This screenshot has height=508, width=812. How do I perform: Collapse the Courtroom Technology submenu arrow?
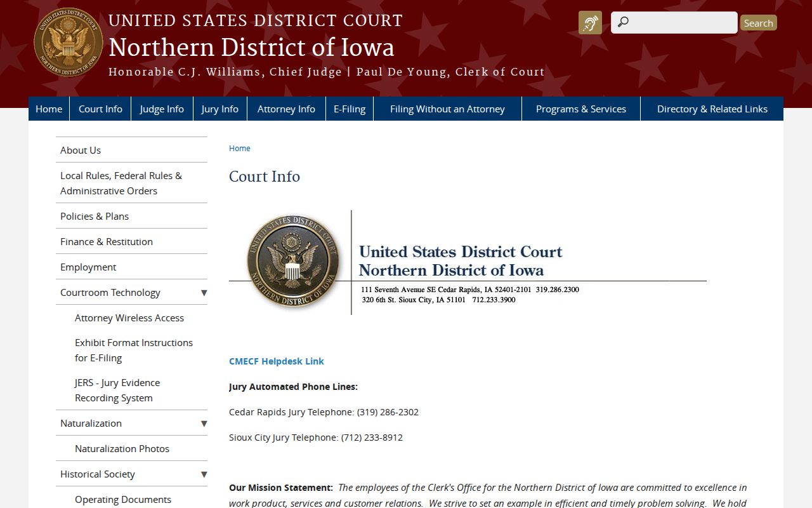(x=204, y=293)
